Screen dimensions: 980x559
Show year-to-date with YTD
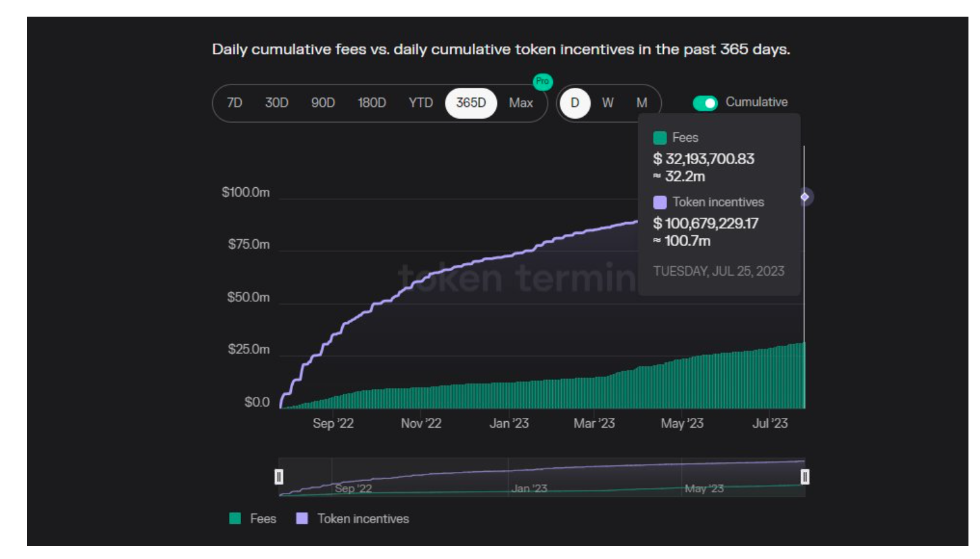[x=421, y=103]
